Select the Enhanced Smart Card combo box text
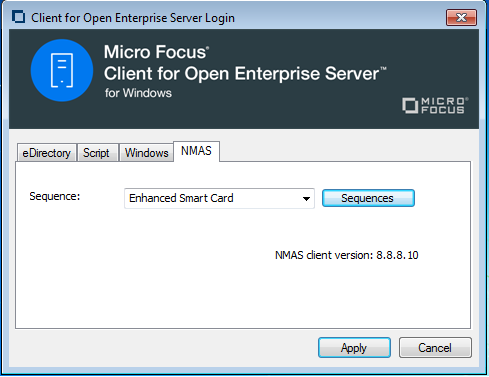Screen dimensions: 489x377 coord(181,198)
